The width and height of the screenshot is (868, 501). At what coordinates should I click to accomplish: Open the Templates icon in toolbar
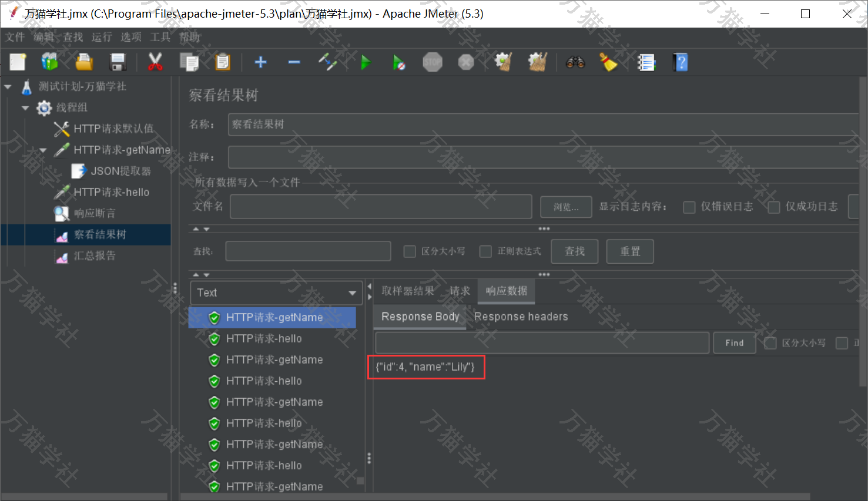point(50,62)
